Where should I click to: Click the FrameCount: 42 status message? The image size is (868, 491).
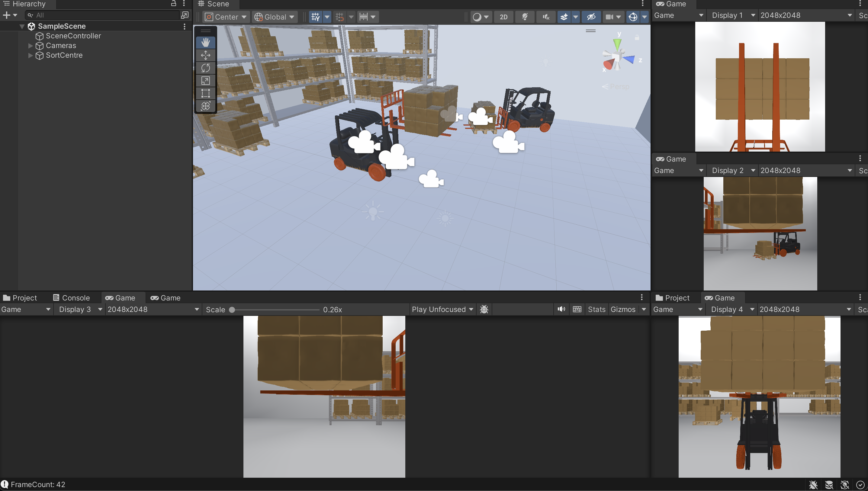[38, 485]
